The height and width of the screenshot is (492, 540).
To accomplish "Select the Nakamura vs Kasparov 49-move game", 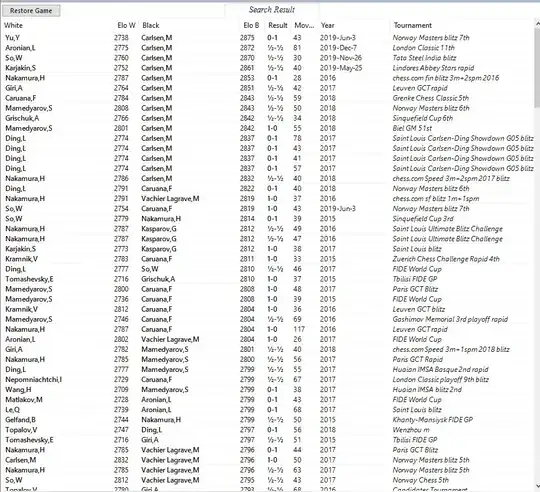I will [267, 229].
